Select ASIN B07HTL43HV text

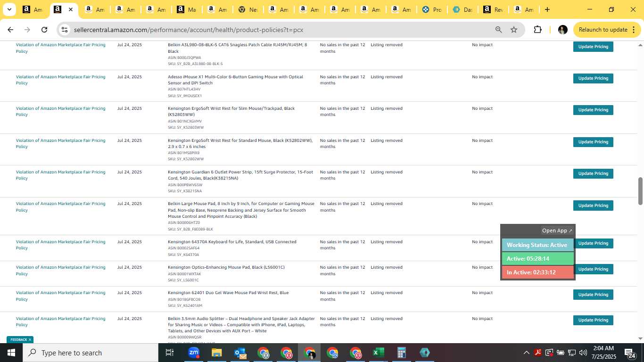(x=184, y=89)
